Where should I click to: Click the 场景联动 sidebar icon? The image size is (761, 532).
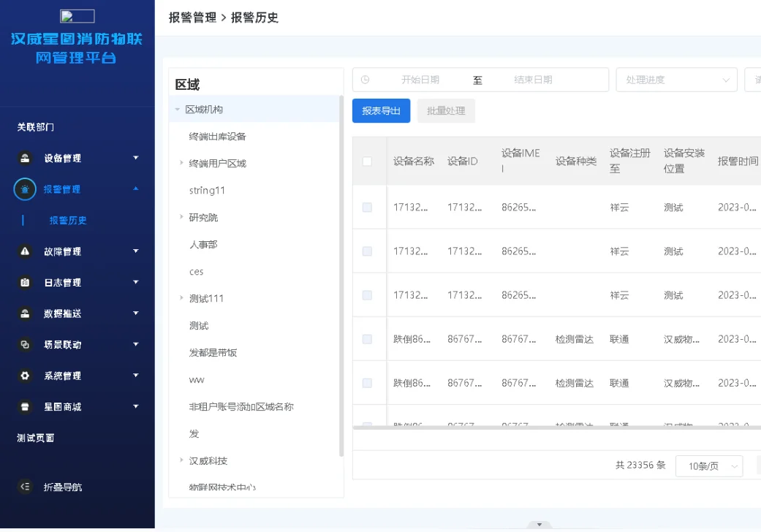coord(24,344)
